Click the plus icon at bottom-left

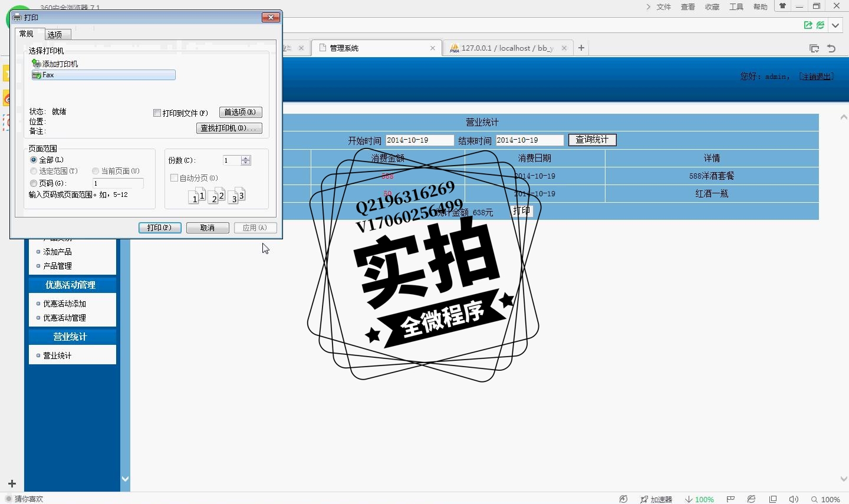[x=12, y=483]
